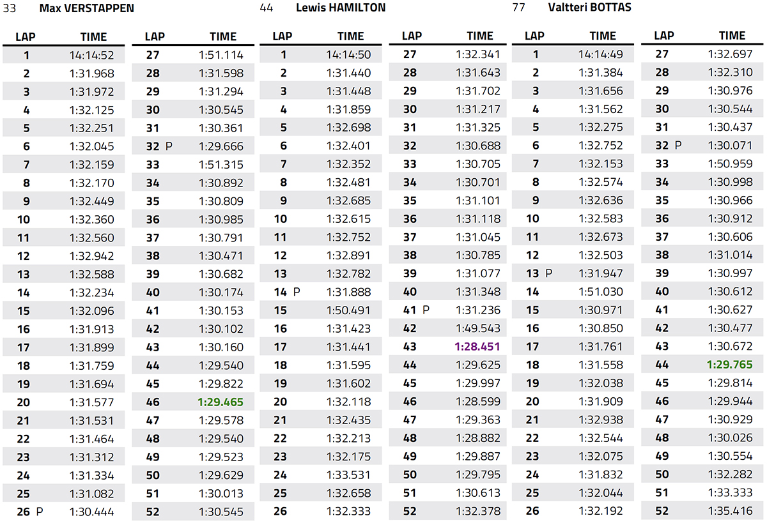Image resolution: width=767 pixels, height=532 pixels.
Task: Click the car number 77 label
Action: tap(519, 8)
